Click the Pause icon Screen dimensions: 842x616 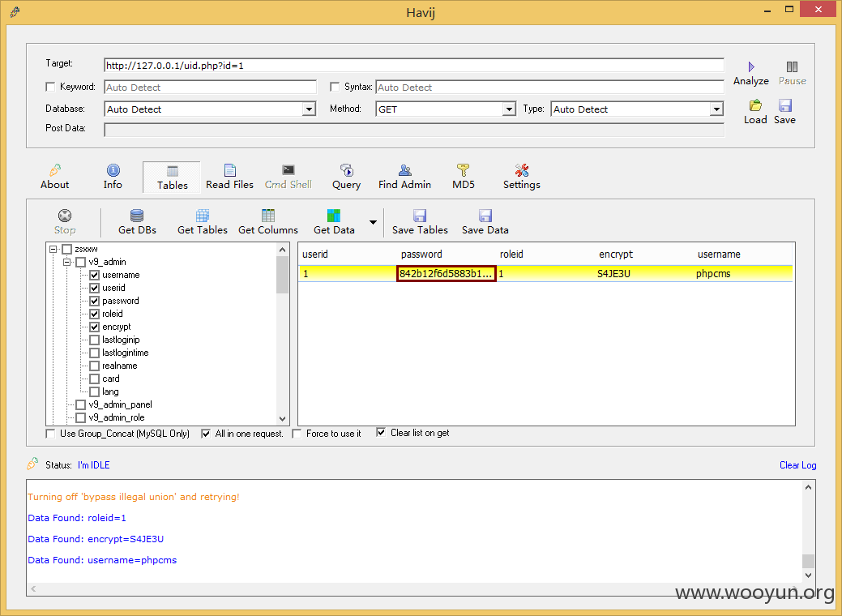click(792, 66)
